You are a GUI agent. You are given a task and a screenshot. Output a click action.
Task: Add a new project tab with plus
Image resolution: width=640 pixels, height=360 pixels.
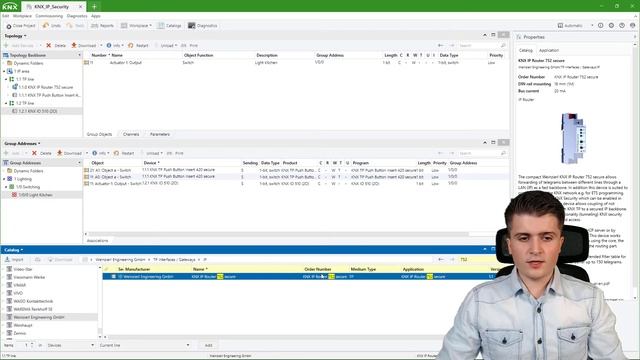pyautogui.click(x=94, y=7)
